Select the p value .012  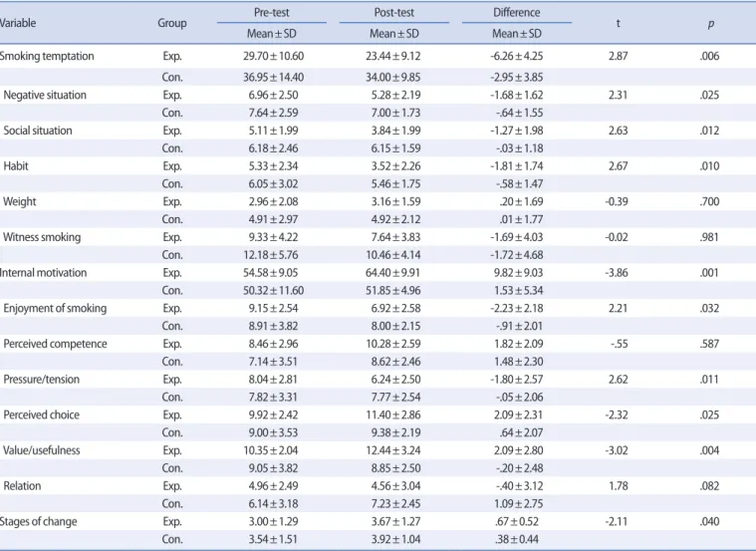pyautogui.click(x=709, y=131)
